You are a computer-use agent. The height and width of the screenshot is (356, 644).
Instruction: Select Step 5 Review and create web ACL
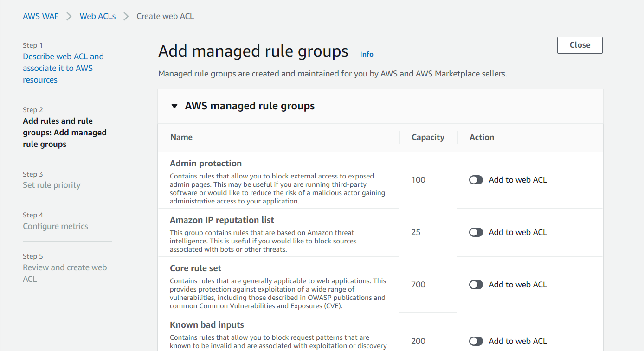point(65,273)
